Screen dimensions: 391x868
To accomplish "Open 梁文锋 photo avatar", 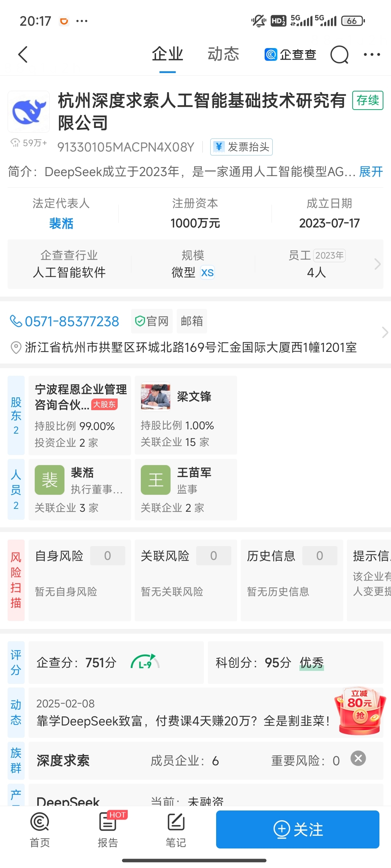I will coord(156,397).
